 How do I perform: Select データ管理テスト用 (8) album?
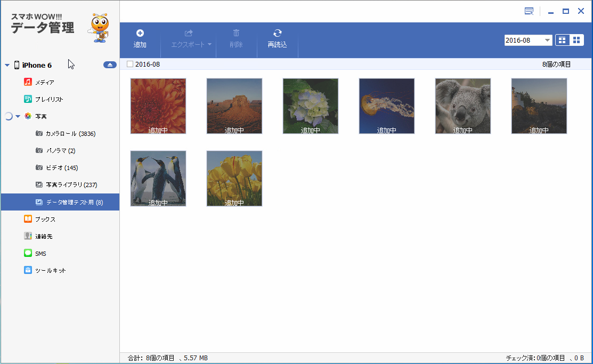(61, 202)
